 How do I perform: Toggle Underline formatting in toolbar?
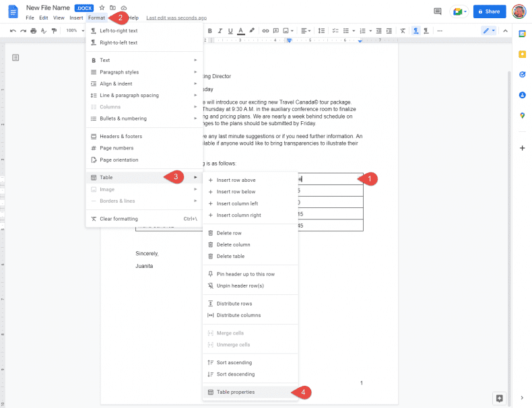(x=230, y=30)
